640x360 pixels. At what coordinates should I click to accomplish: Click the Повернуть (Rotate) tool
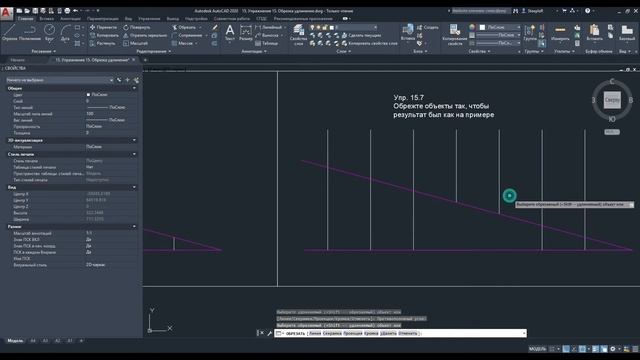(137, 27)
